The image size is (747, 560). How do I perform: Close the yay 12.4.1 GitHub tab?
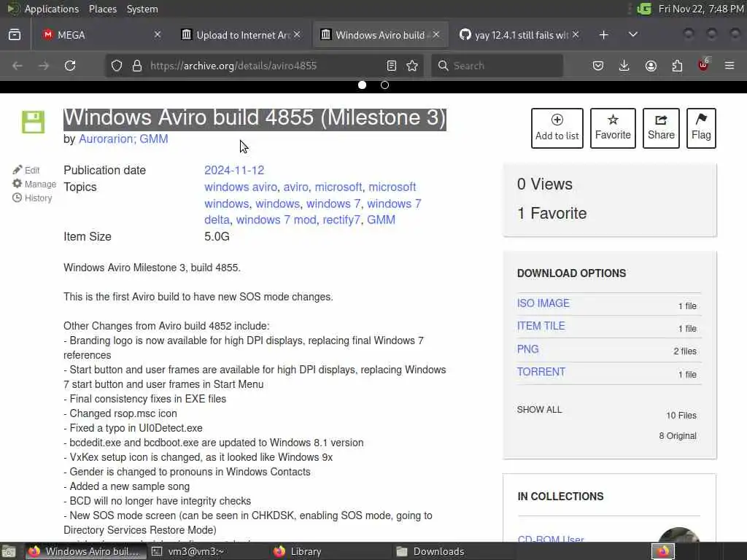coord(576,35)
